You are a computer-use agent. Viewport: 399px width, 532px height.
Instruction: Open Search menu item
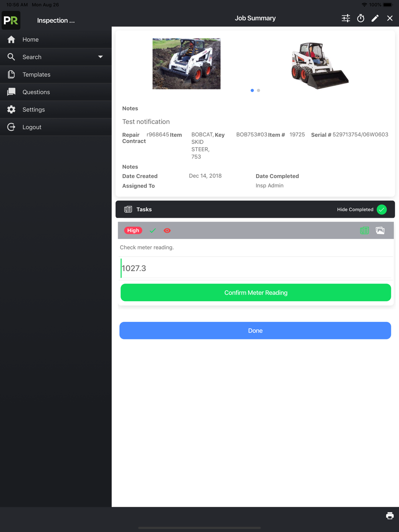(56, 57)
